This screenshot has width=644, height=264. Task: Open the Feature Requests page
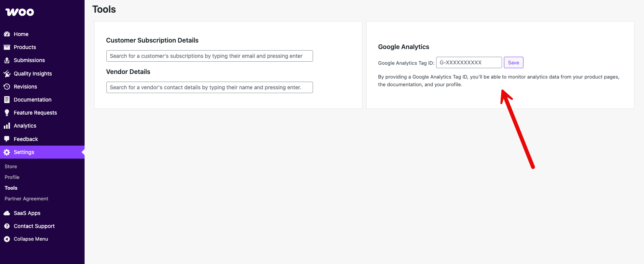[x=42, y=113]
